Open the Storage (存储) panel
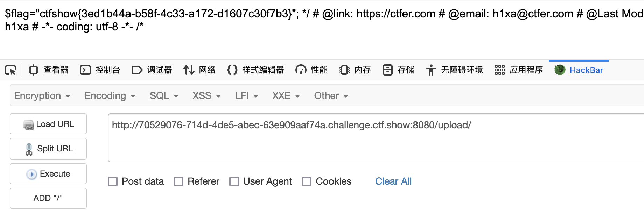 399,70
